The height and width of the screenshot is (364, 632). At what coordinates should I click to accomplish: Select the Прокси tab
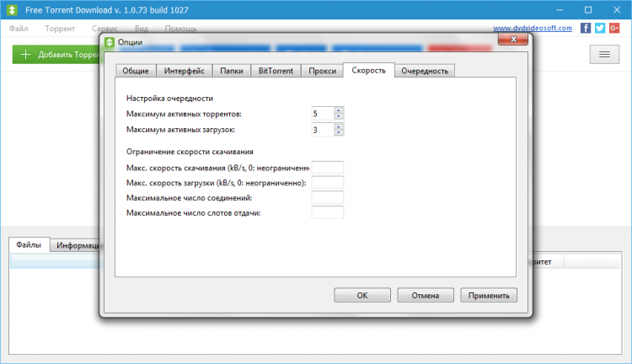point(322,71)
